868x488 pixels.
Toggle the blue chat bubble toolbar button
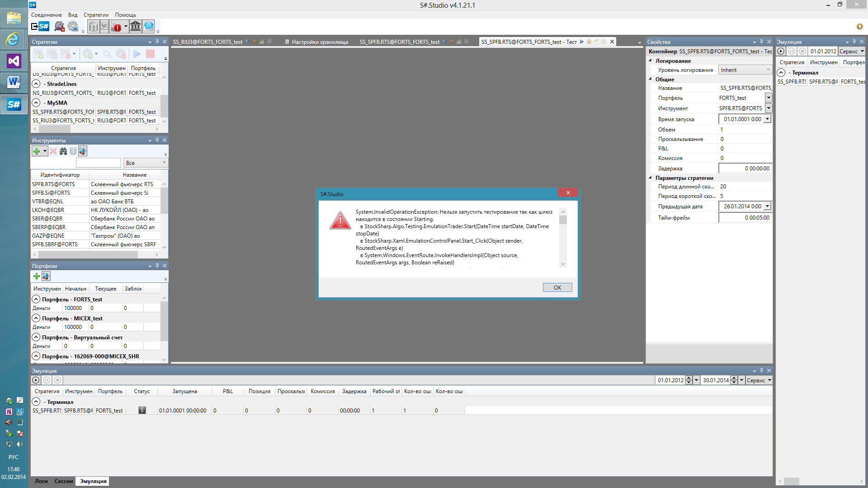tap(149, 26)
